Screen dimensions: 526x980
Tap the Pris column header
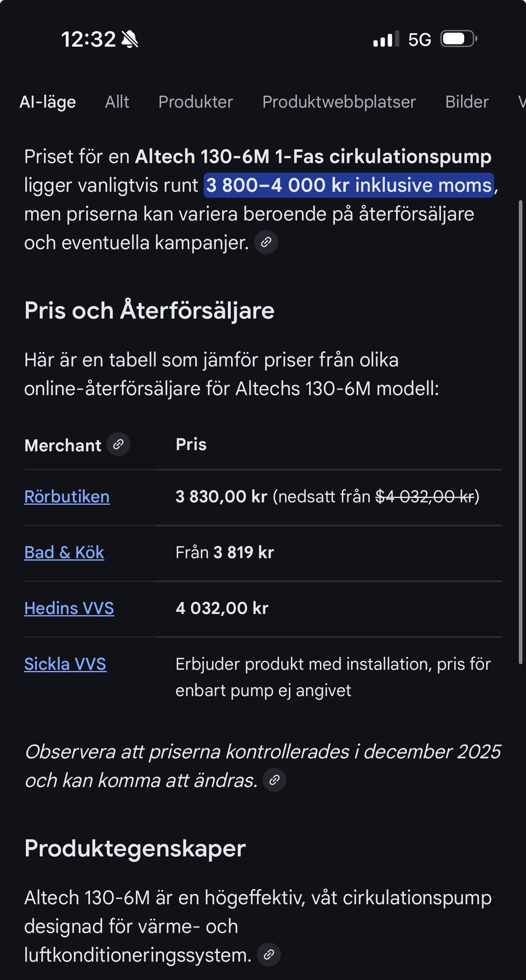click(191, 445)
